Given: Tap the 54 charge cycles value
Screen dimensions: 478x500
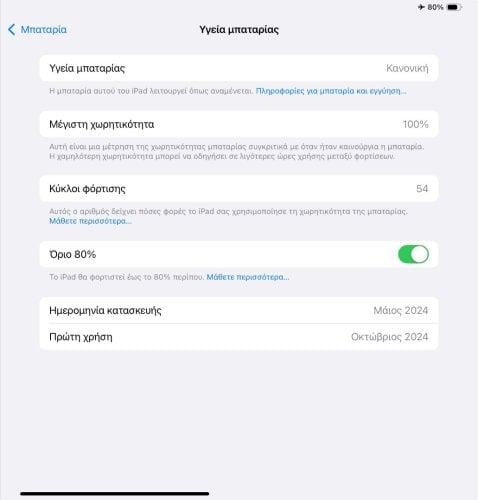Looking at the screenshot, I should click(422, 189).
